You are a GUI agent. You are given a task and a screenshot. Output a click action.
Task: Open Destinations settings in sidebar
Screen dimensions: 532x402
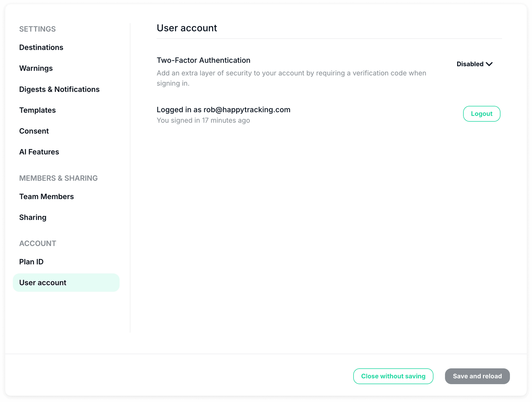[41, 47]
